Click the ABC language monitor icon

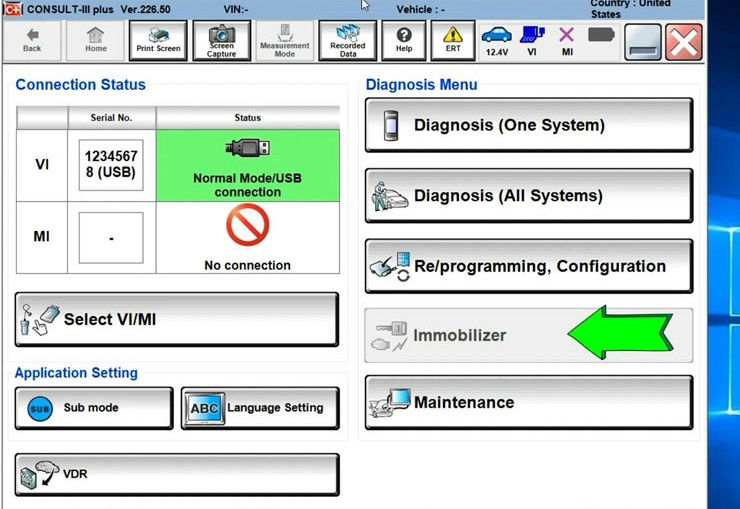click(x=204, y=408)
